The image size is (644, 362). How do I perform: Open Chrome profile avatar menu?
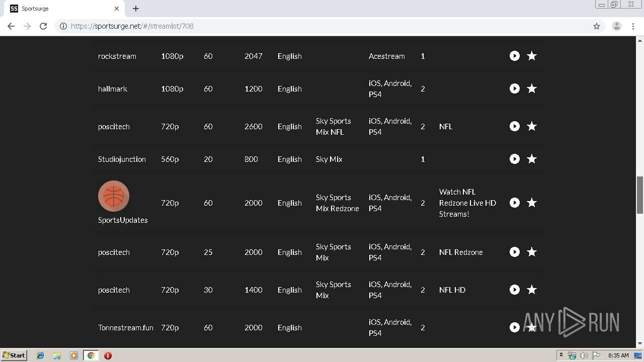(x=616, y=26)
